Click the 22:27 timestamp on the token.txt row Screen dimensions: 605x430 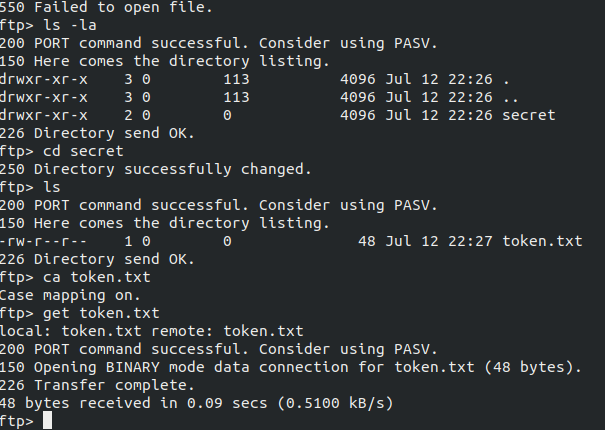[x=470, y=241]
